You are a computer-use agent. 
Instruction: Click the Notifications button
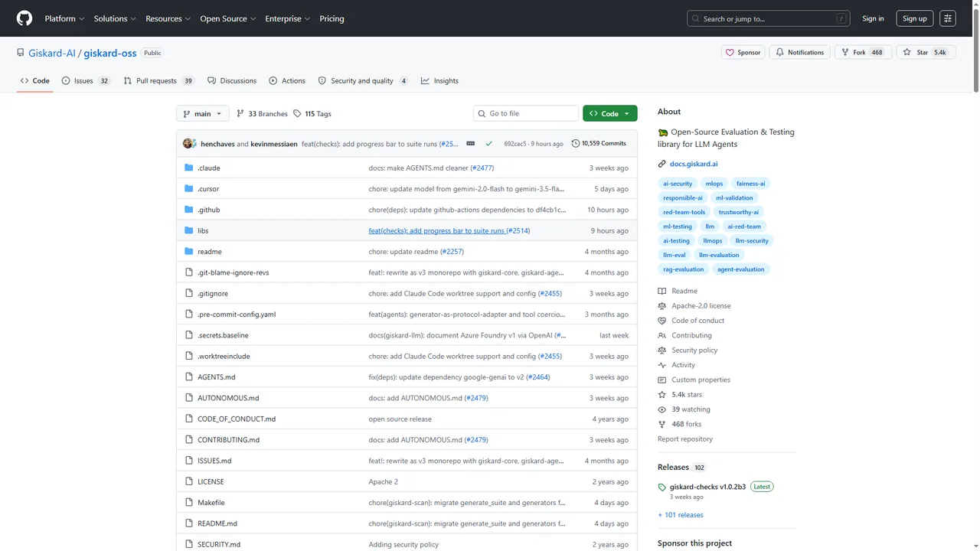799,52
